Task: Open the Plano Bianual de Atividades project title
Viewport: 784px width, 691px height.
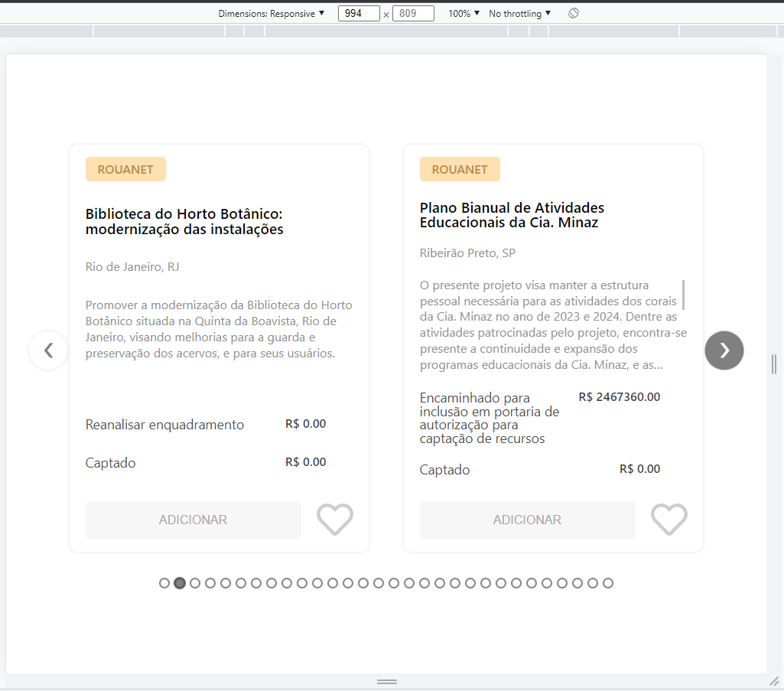Action: point(511,215)
